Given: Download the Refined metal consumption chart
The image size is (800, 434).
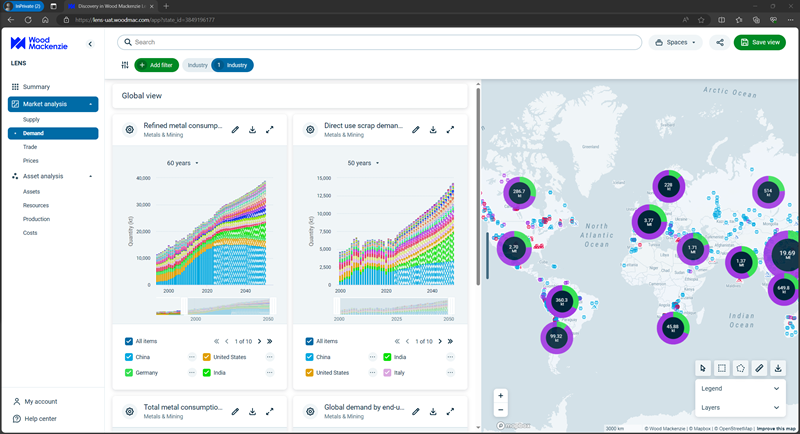Looking at the screenshot, I should [252, 130].
